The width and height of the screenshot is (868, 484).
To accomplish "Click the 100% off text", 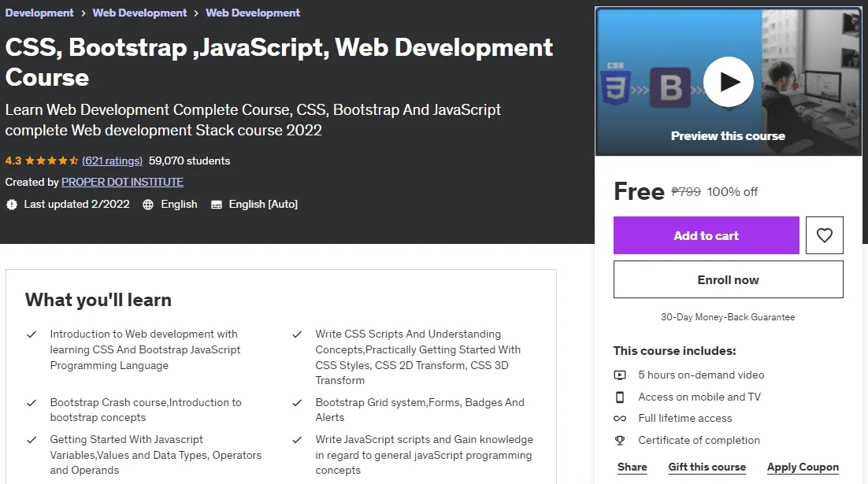I will [733, 192].
